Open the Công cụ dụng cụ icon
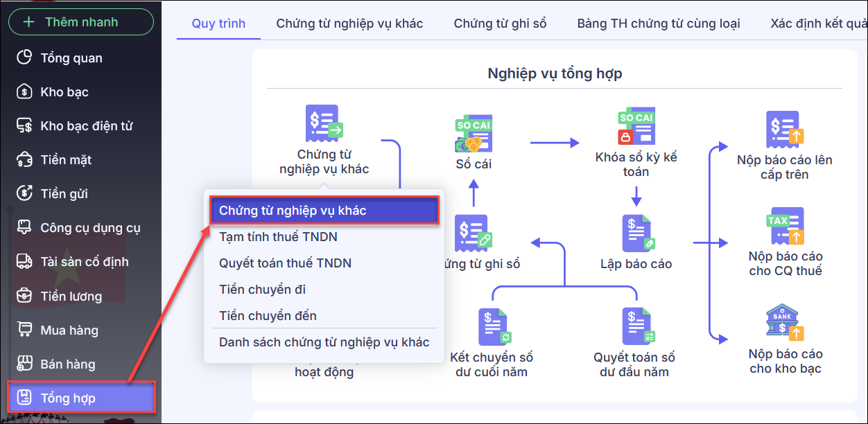Screen dimensions: 868x424 tap(24, 227)
